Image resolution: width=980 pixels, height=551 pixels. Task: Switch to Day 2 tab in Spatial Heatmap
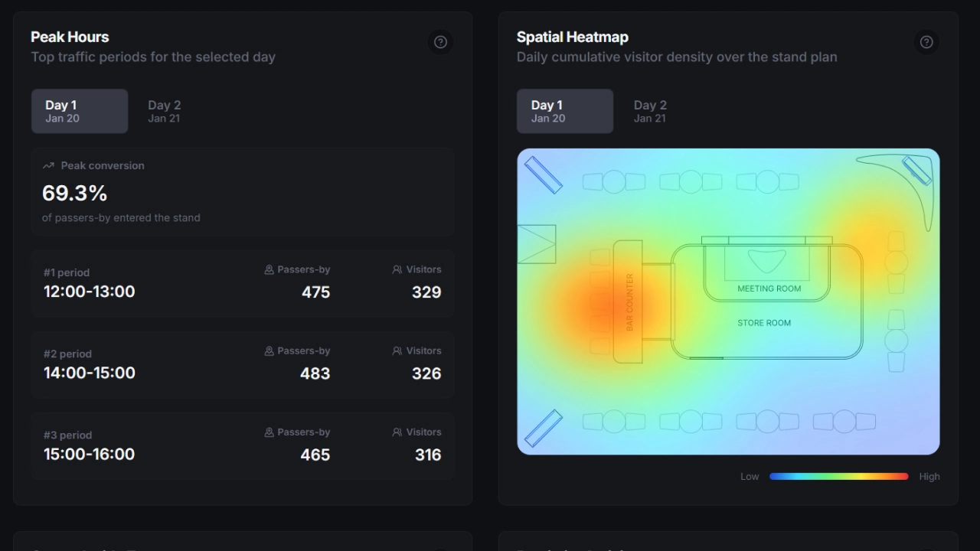[650, 111]
